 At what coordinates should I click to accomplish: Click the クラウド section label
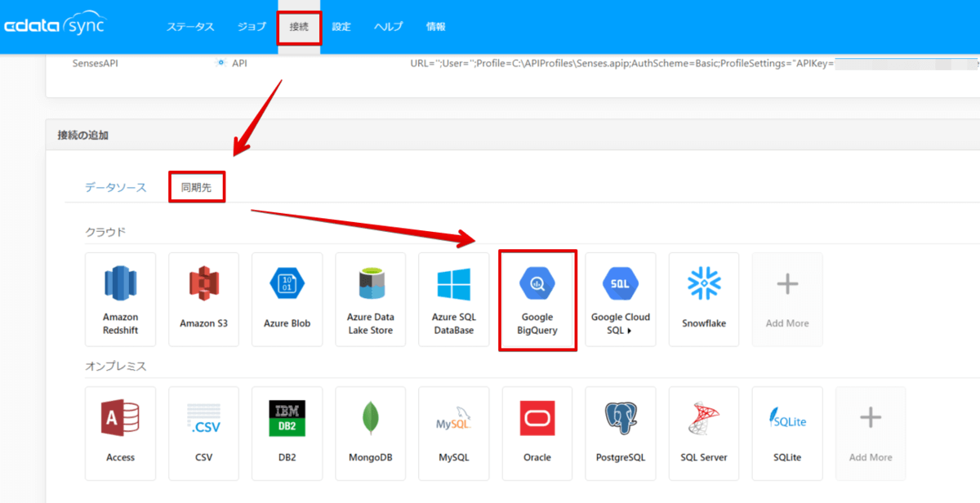coord(106,232)
